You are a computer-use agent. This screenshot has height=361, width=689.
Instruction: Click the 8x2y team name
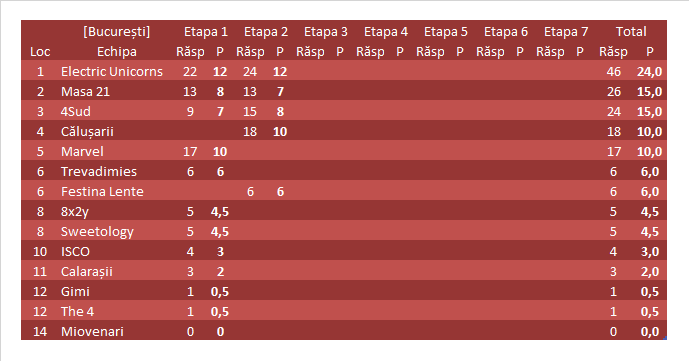(75, 212)
